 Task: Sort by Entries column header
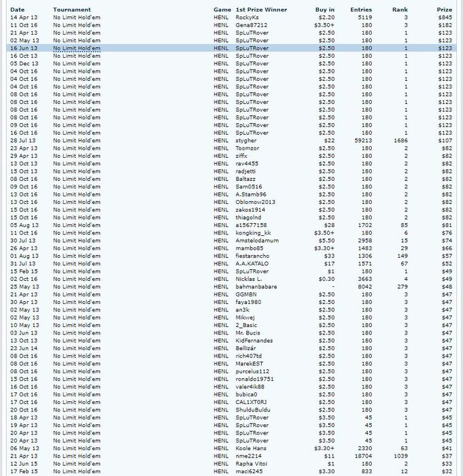click(x=361, y=10)
